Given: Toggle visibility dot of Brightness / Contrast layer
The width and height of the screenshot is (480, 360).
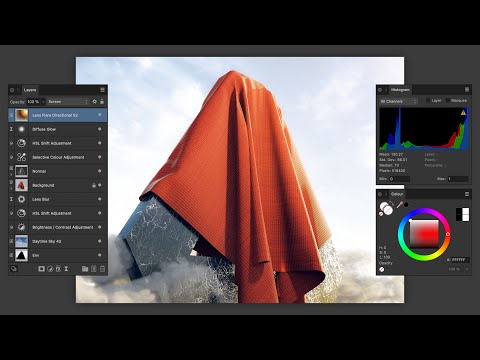Looking at the screenshot, I should click(x=99, y=227).
